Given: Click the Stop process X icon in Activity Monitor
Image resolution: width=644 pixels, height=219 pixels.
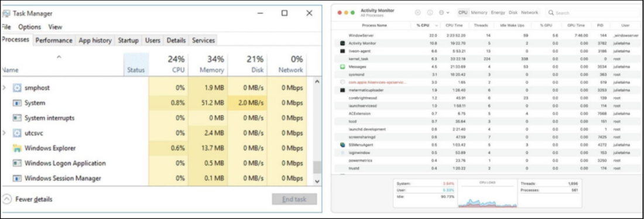Looking at the screenshot, I should [417, 13].
